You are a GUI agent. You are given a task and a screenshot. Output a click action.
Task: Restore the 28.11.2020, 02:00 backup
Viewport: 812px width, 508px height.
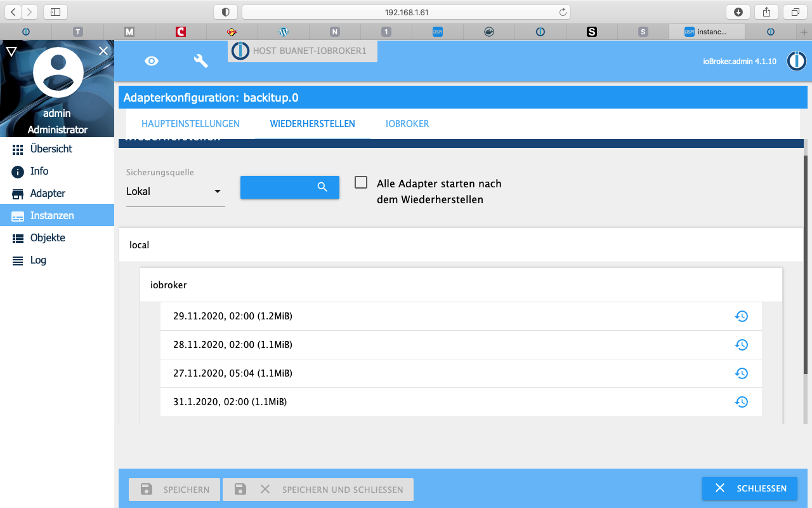click(x=741, y=345)
